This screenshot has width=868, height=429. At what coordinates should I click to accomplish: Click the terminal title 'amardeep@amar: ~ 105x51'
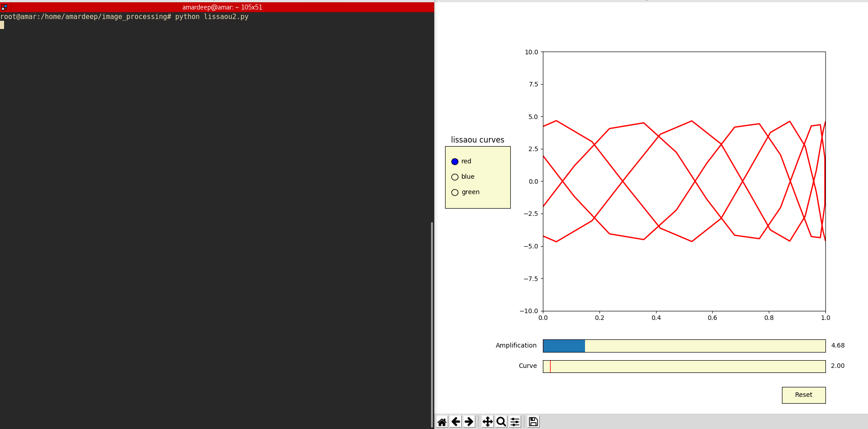[x=222, y=7]
